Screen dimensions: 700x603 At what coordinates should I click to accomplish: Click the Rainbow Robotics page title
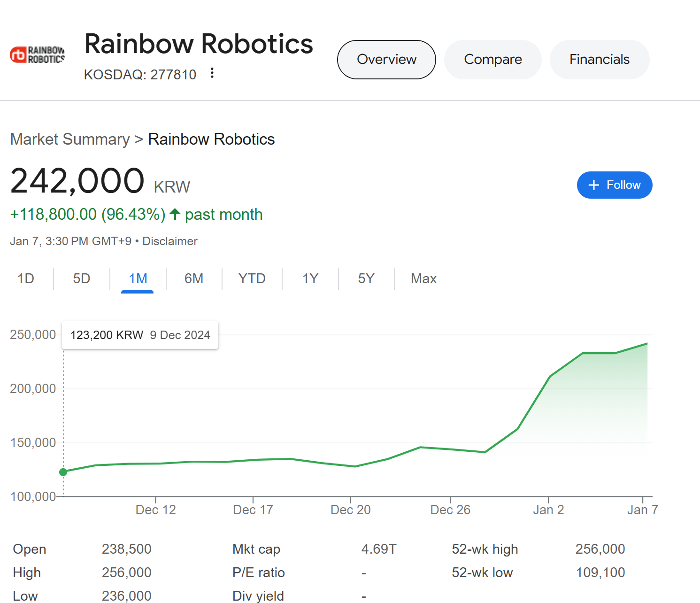[199, 44]
